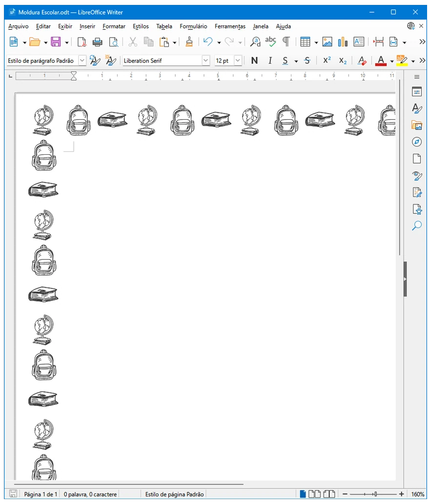Open the Ferramentas menu
The height and width of the screenshot is (504, 431).
230,26
